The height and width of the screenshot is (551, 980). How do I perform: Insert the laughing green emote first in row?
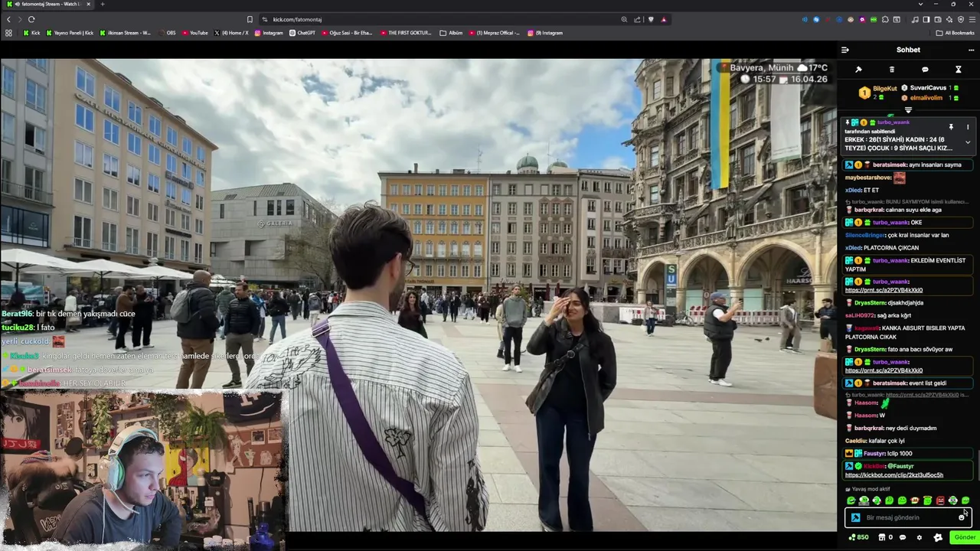pyautogui.click(x=851, y=500)
